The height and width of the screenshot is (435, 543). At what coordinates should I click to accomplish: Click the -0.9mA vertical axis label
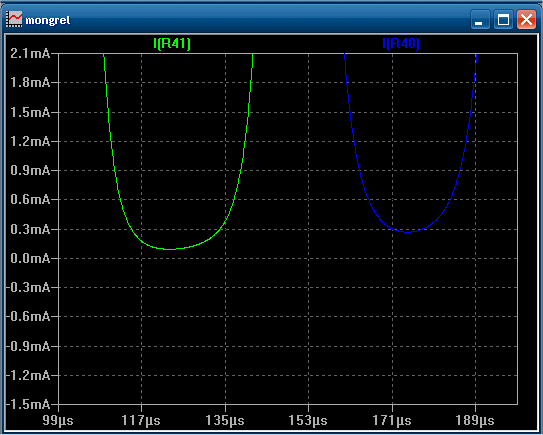(28, 346)
